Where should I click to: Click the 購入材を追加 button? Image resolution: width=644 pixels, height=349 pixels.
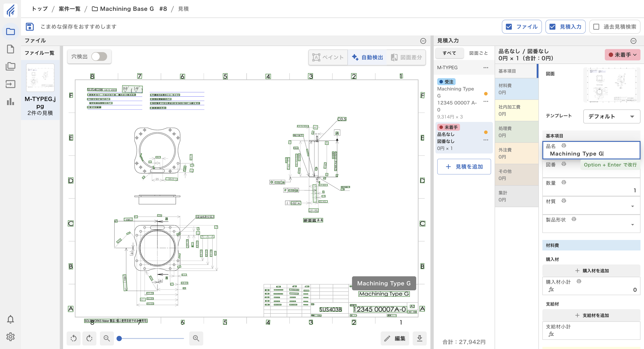[591, 271]
